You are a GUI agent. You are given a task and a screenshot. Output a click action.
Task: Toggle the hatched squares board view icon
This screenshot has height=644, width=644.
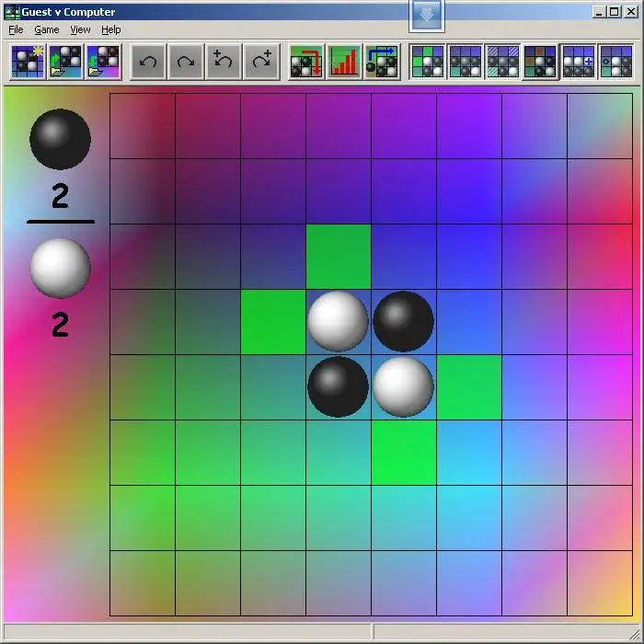pos(502,62)
